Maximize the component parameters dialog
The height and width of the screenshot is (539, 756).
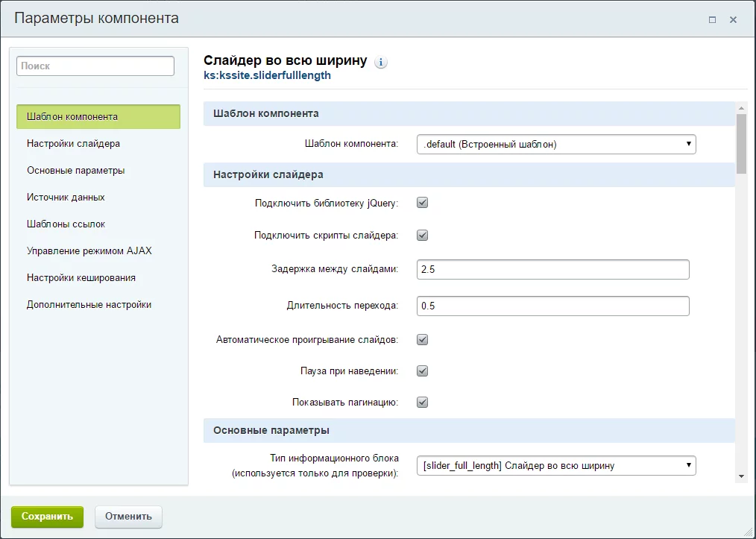pyautogui.click(x=713, y=20)
